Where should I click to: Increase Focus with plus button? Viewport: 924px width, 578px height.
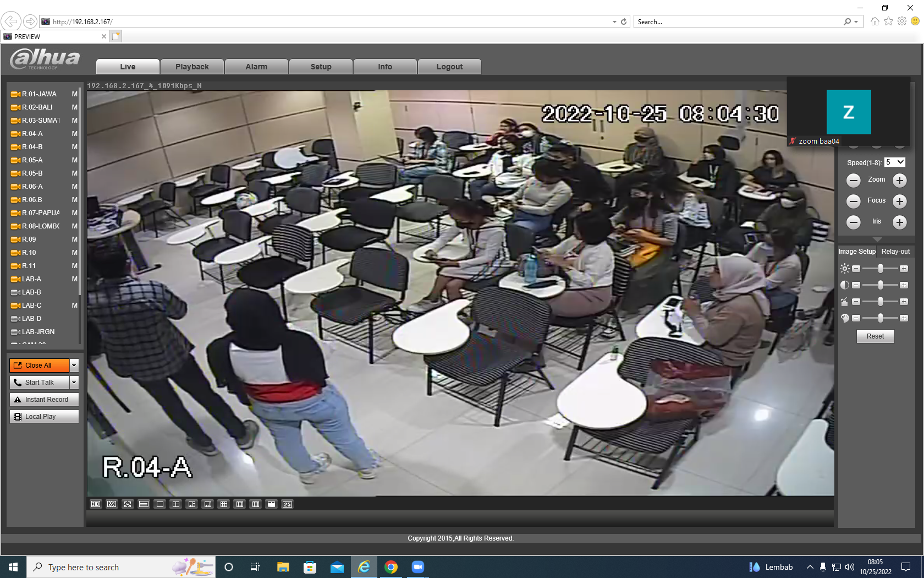pos(899,201)
